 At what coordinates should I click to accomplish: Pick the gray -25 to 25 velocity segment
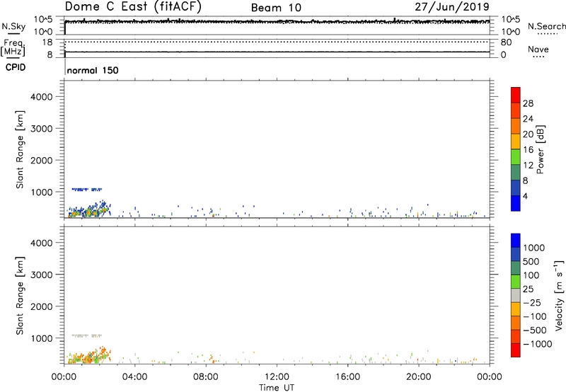516,295
